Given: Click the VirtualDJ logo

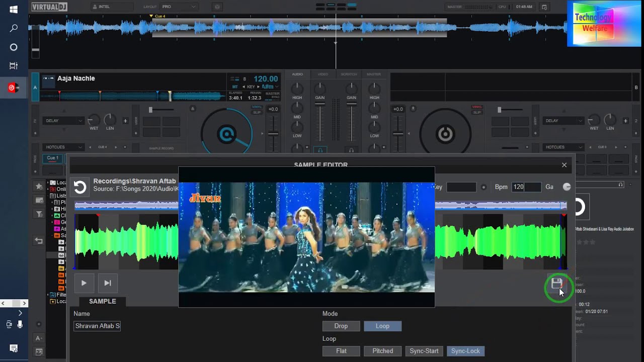Looking at the screenshot, I should (x=49, y=7).
